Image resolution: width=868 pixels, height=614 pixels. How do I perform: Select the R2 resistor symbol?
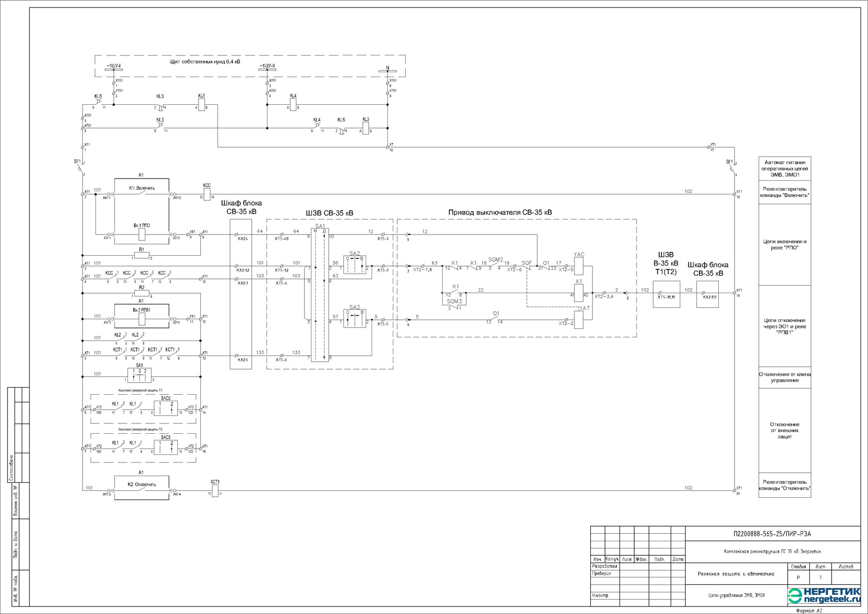(142, 293)
